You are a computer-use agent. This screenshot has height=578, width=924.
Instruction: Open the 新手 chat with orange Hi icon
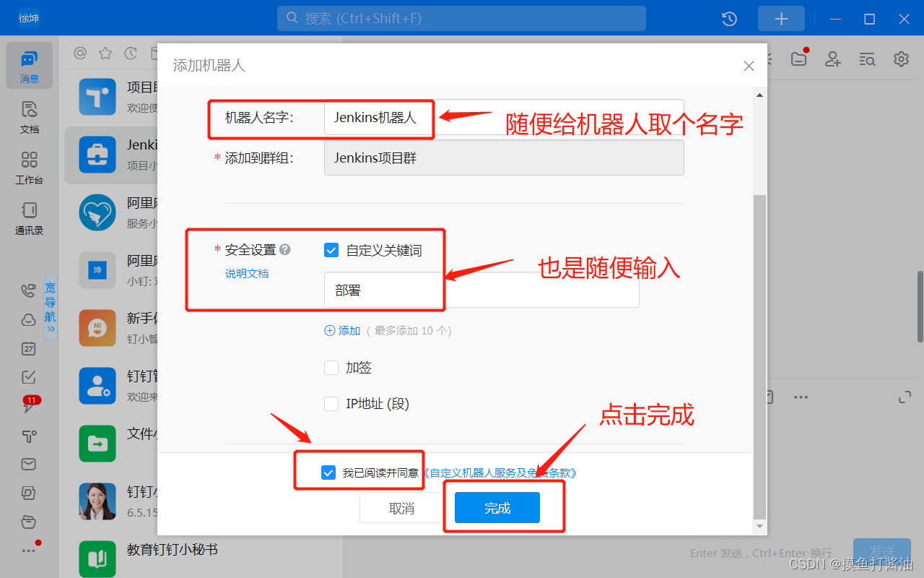[110, 328]
